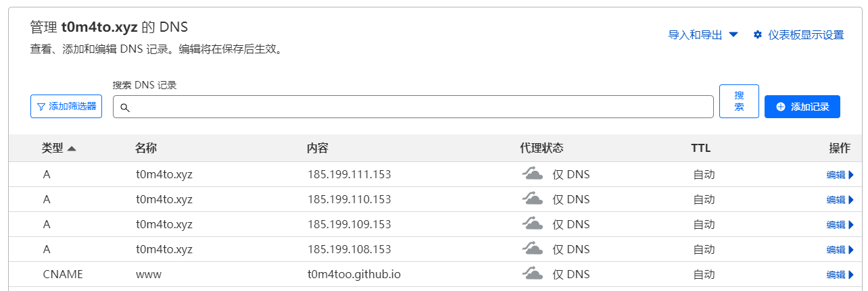Open the 导入和导出 dropdown menu
The width and height of the screenshot is (868, 291).
[x=702, y=35]
